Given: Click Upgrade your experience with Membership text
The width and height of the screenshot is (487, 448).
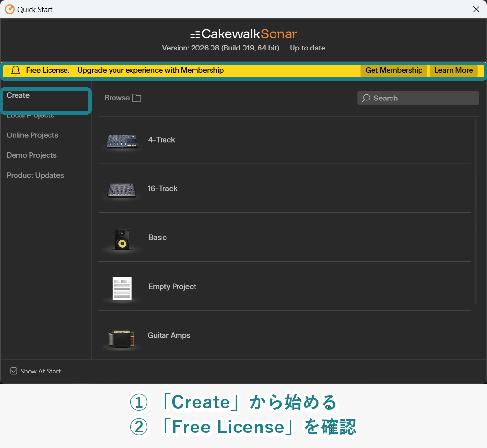Looking at the screenshot, I should click(151, 70).
